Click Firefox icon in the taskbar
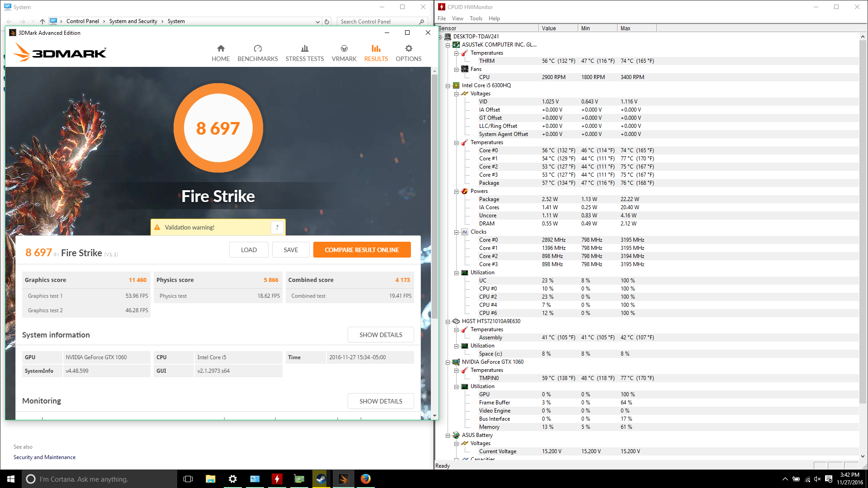The height and width of the screenshot is (488, 868). pyautogui.click(x=365, y=479)
